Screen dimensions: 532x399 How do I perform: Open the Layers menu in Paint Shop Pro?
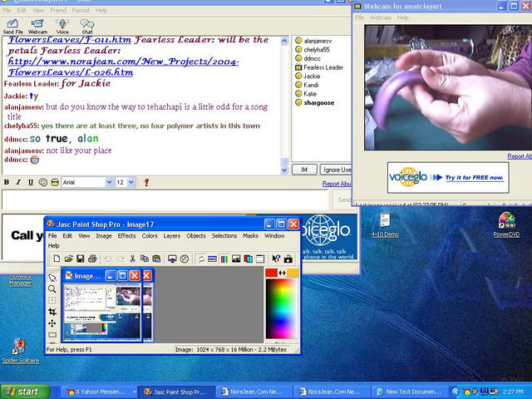[172, 236]
